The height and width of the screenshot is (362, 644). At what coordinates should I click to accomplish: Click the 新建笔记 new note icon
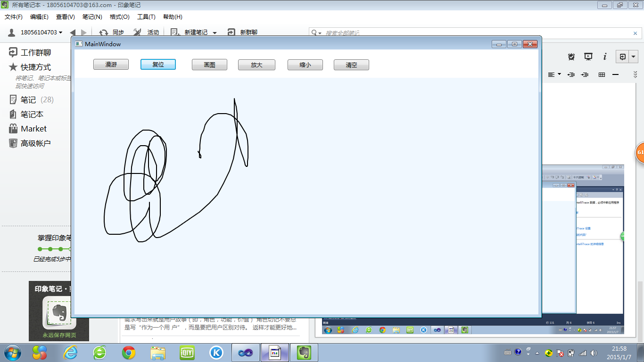(175, 33)
